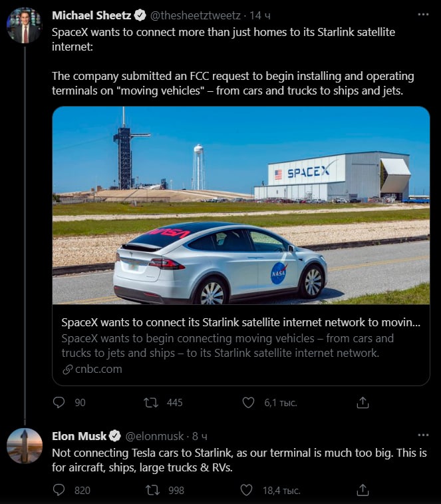Open the cnbc.com article link

(98, 369)
